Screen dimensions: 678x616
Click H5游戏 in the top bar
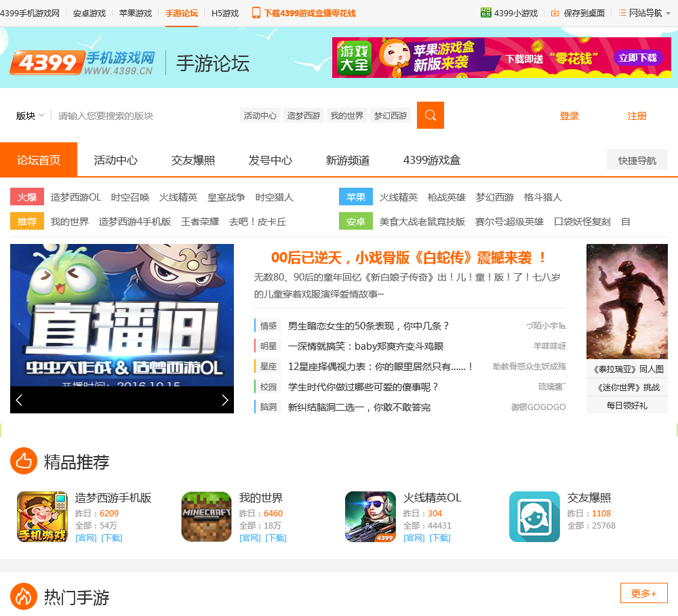coord(225,14)
